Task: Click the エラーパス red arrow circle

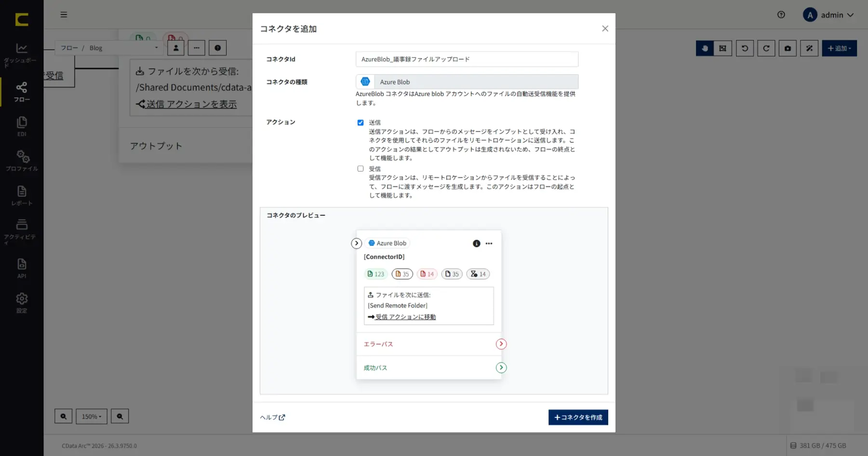Action: click(x=501, y=344)
